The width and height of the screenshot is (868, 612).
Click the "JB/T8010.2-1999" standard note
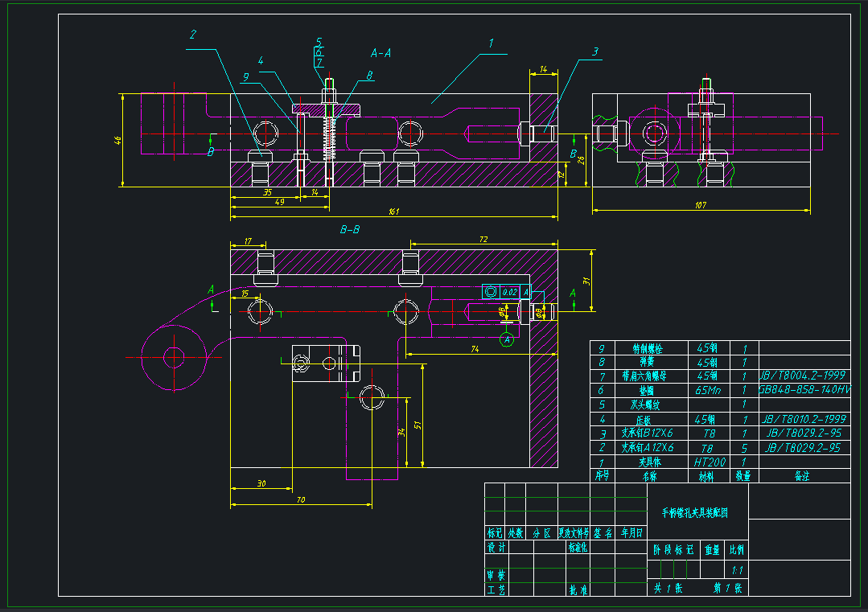pos(804,419)
